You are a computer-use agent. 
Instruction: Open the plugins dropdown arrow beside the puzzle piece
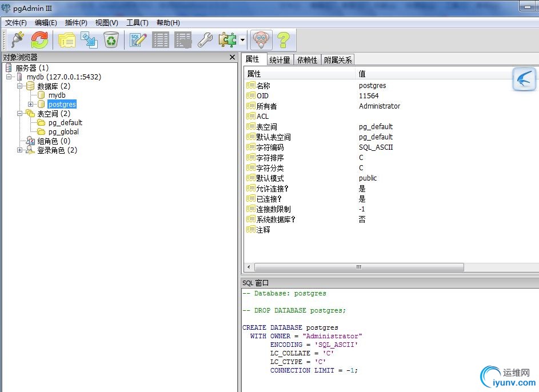click(242, 40)
